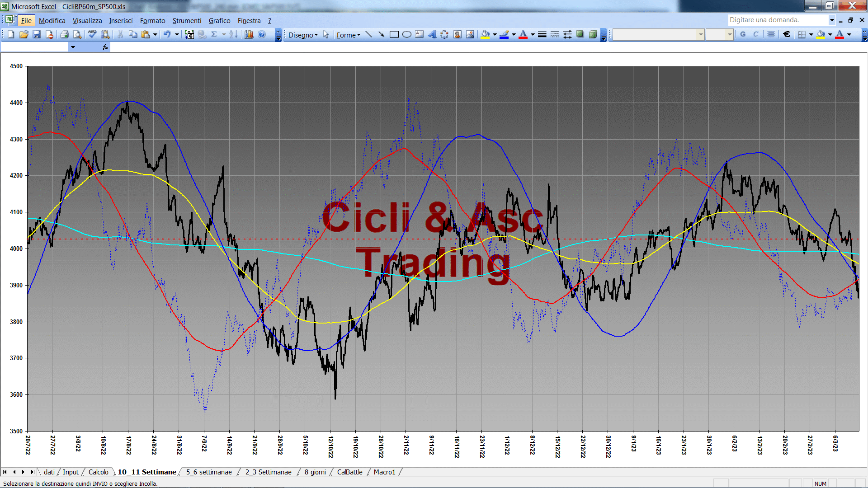Expand the Borders dropdown arrow
The width and height of the screenshot is (868, 488).
(x=811, y=34)
